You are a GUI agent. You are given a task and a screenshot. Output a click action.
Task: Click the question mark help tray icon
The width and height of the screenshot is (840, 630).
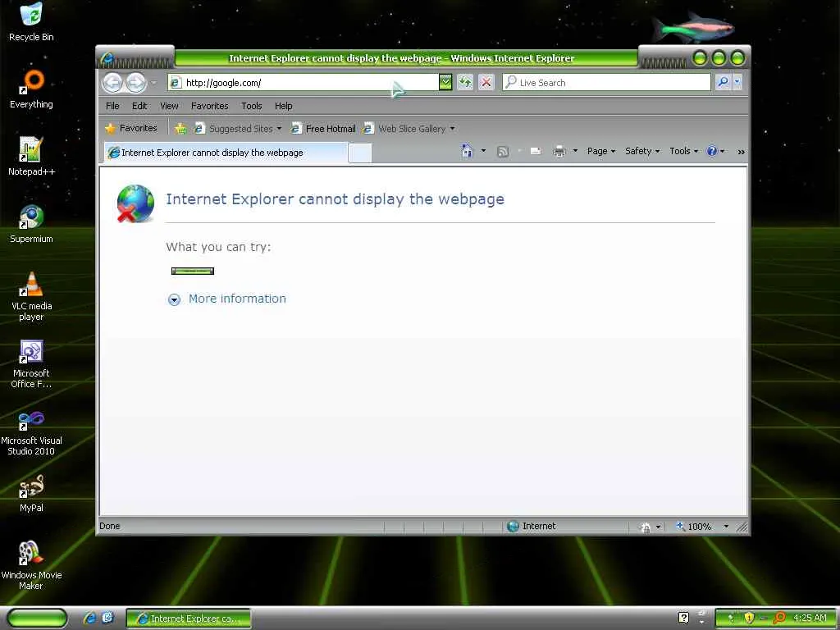point(683,618)
